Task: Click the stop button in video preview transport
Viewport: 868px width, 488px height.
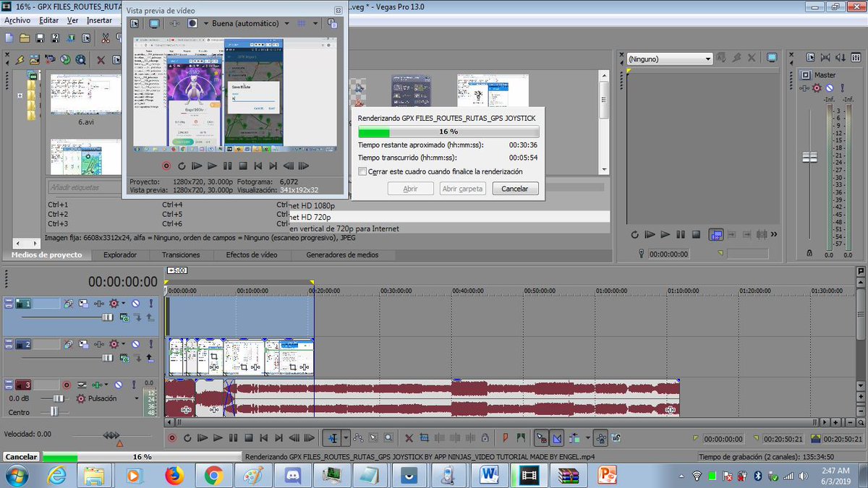Action: pos(242,166)
